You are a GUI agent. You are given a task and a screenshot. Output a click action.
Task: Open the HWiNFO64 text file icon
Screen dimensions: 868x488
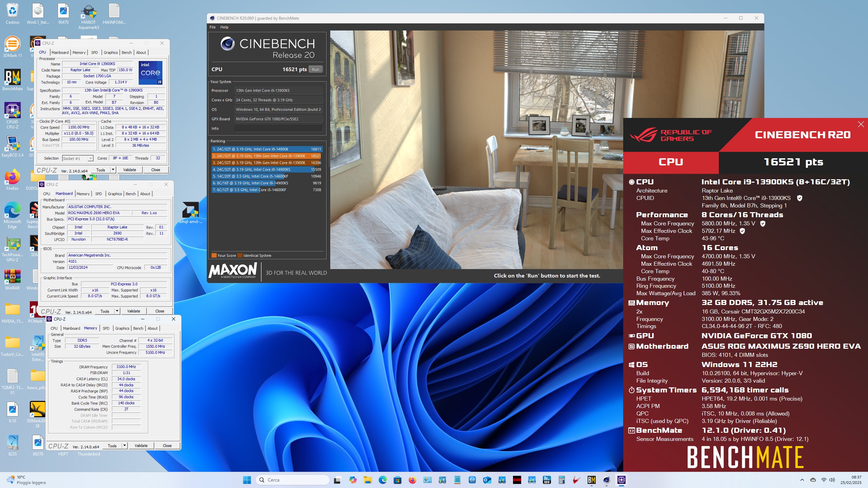click(114, 14)
